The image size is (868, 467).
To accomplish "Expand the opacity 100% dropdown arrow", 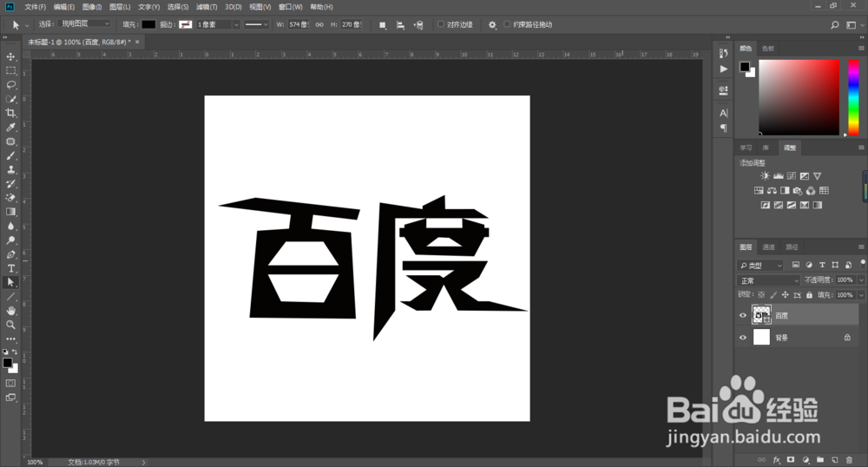I will point(861,280).
